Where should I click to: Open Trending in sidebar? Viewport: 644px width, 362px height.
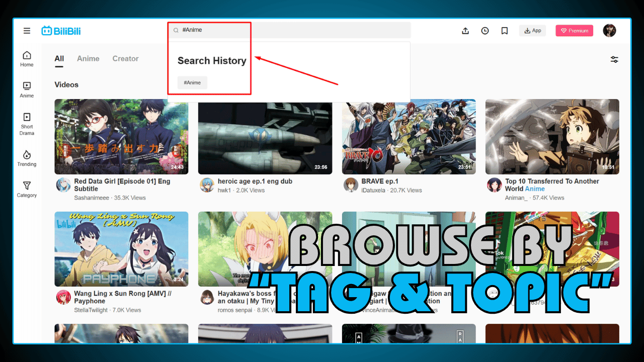(x=27, y=158)
